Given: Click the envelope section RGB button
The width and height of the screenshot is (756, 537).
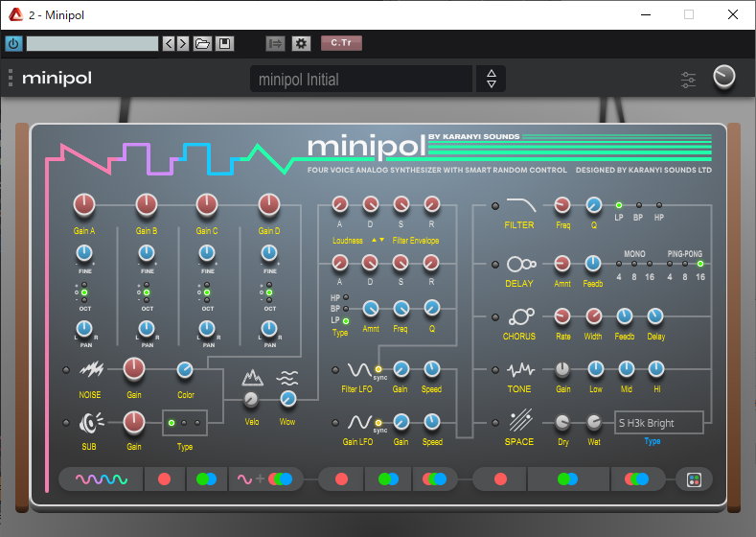Looking at the screenshot, I should (434, 479).
